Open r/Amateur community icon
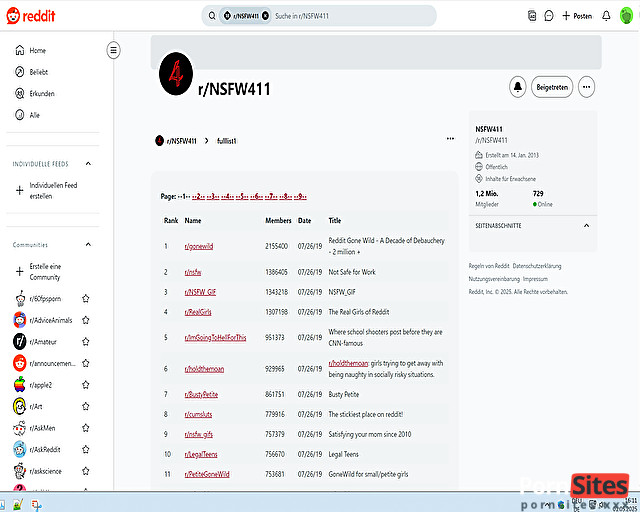This screenshot has height=512, width=640. click(x=20, y=342)
